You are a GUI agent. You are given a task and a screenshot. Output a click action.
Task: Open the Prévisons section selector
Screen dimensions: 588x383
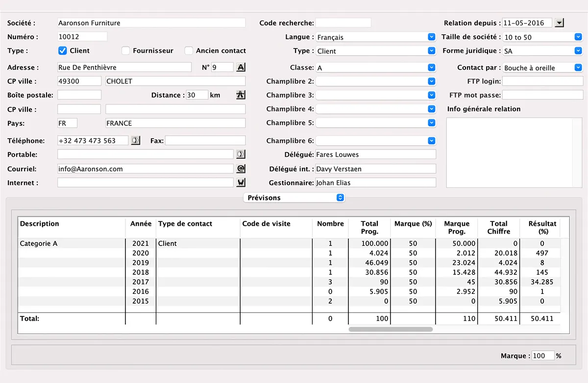(294, 198)
